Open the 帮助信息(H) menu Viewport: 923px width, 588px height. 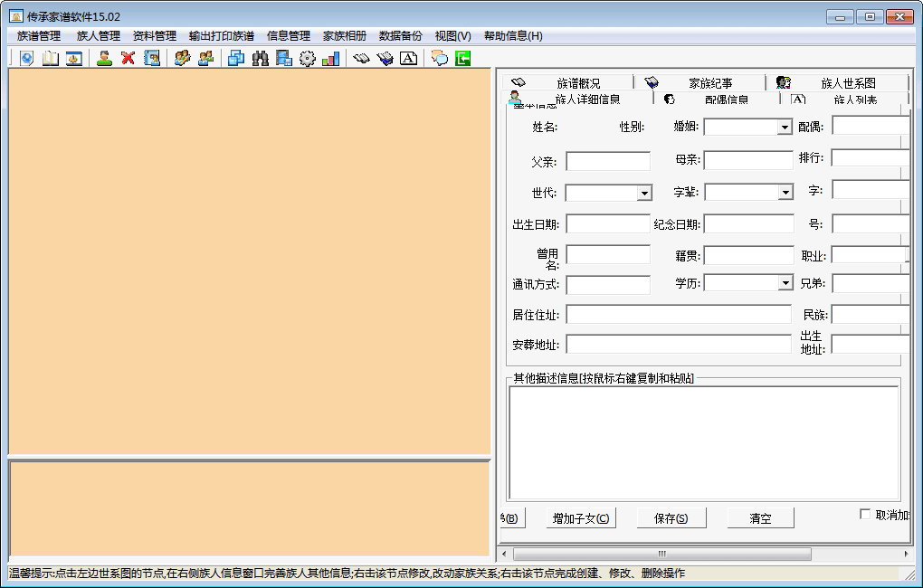(x=513, y=36)
